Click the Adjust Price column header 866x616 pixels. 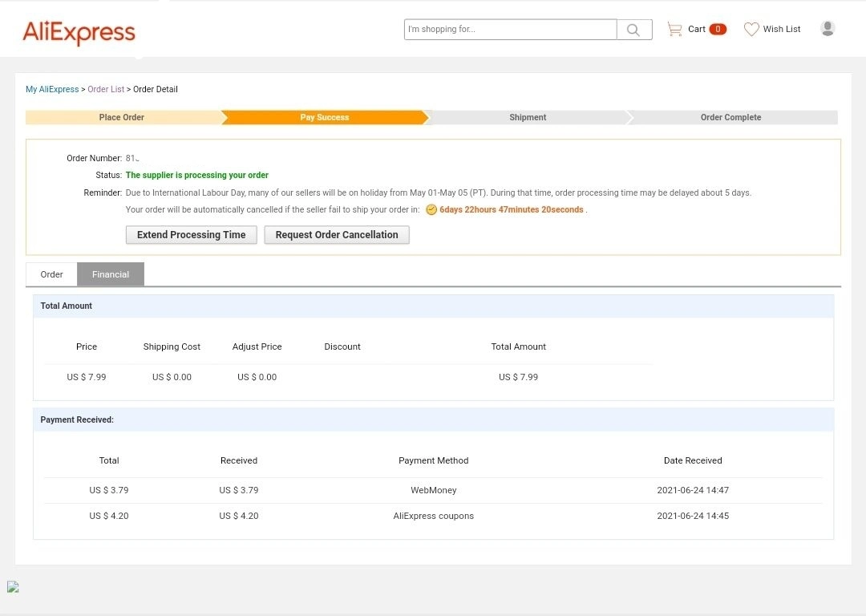(257, 347)
